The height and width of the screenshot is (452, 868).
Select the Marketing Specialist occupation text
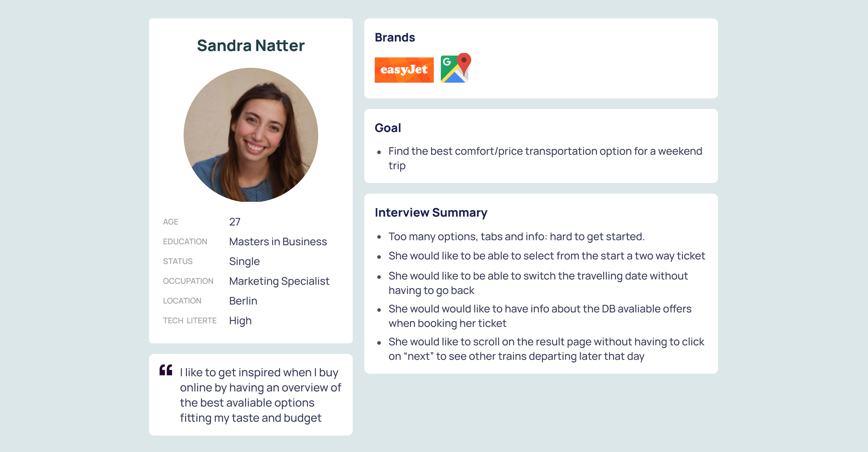click(x=279, y=281)
